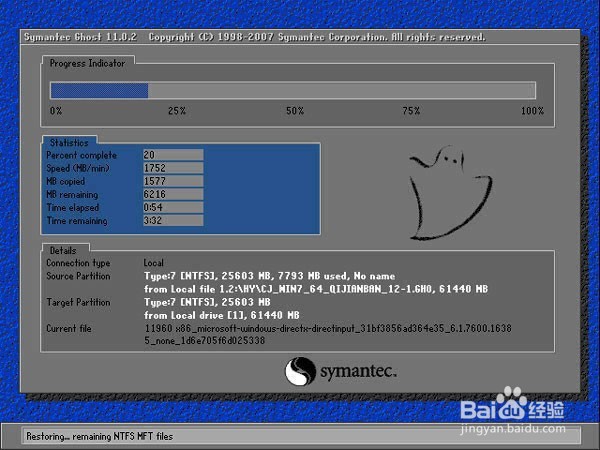
Task: Click the MB remaining value 6216
Action: 173,194
